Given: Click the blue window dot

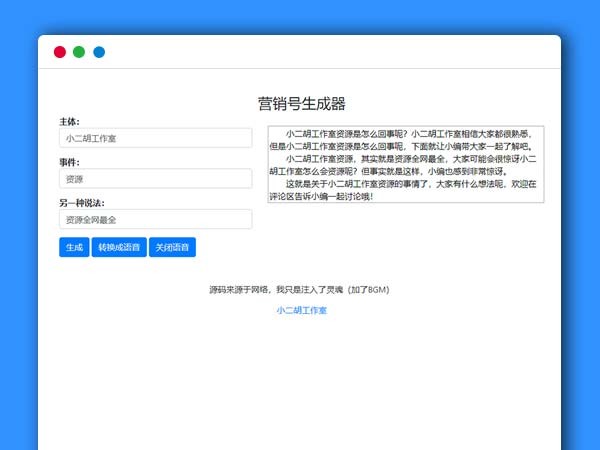Looking at the screenshot, I should pos(99,52).
